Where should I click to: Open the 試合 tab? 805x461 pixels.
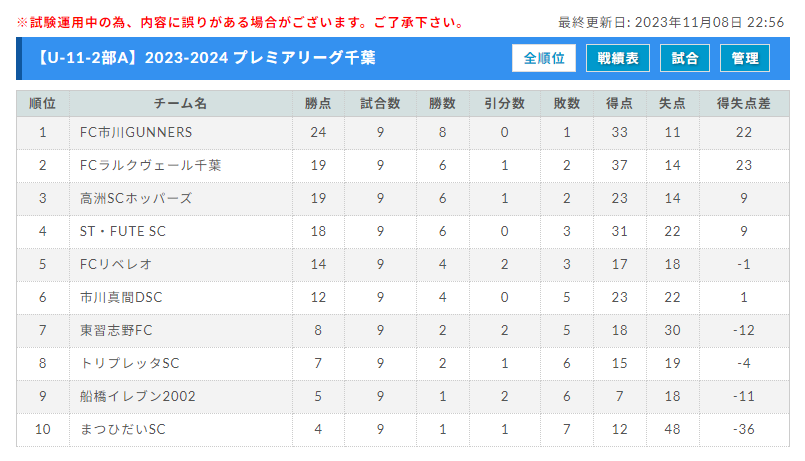[685, 59]
